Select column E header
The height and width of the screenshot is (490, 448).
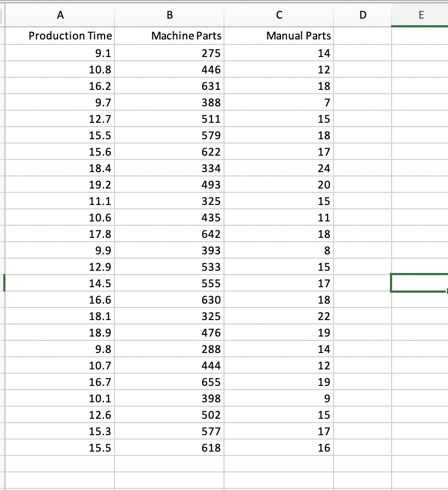click(420, 15)
